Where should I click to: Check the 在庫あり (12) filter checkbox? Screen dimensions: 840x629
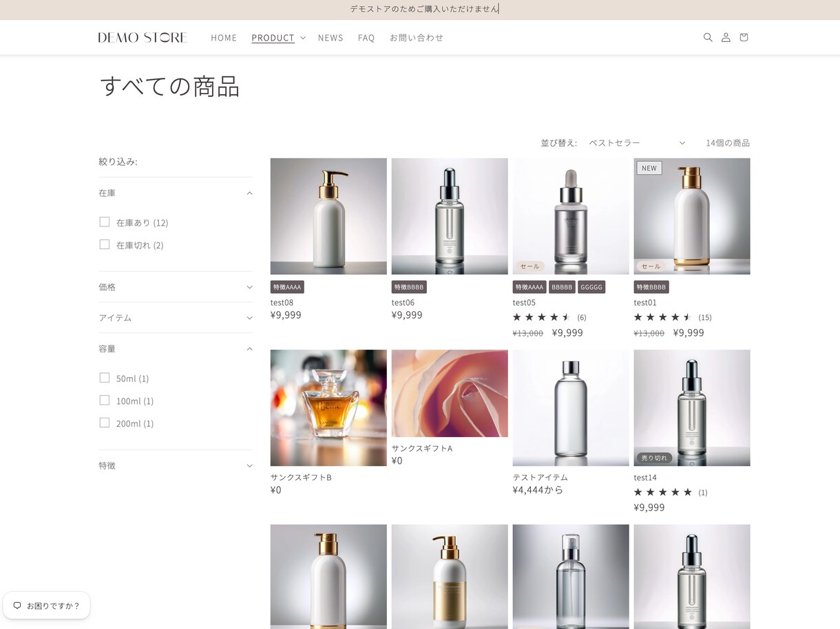(x=105, y=222)
